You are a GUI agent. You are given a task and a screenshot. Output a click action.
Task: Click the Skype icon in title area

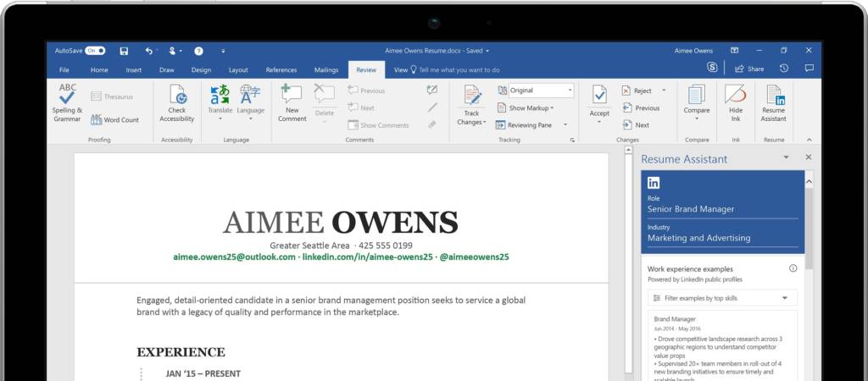712,68
